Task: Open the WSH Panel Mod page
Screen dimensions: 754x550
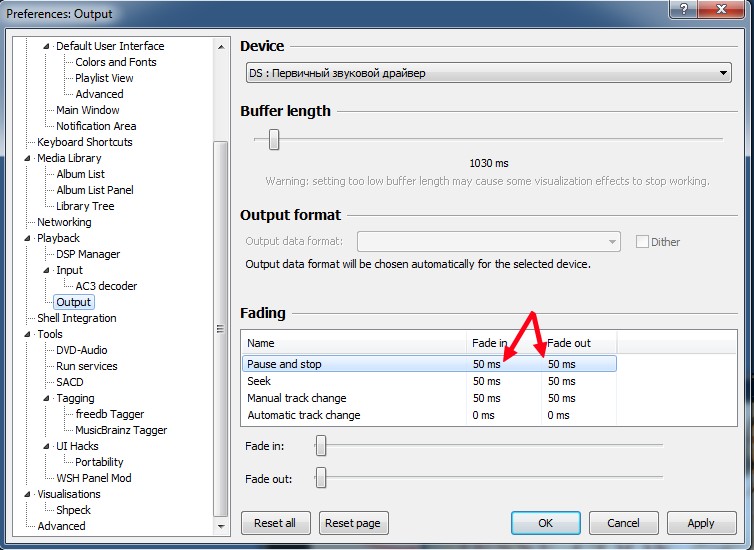Action: tap(93, 478)
